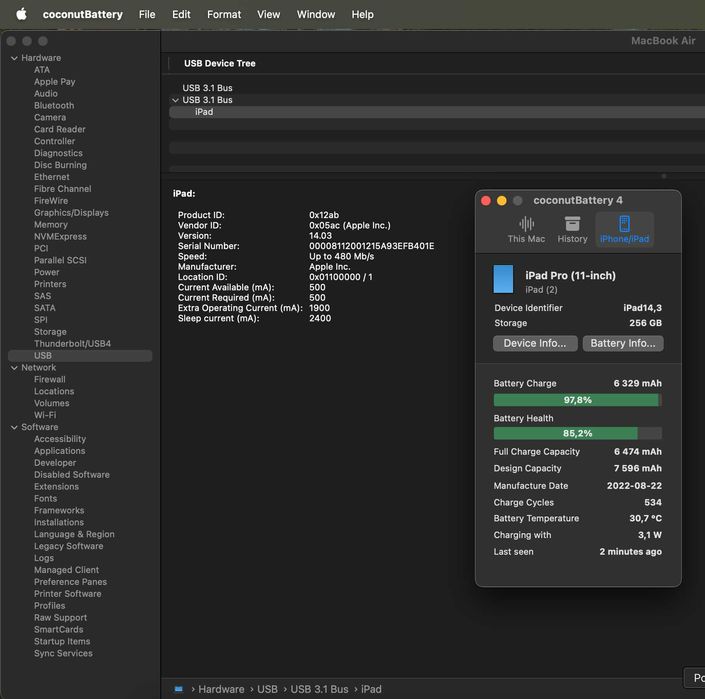Open the Window menu

pyautogui.click(x=316, y=14)
